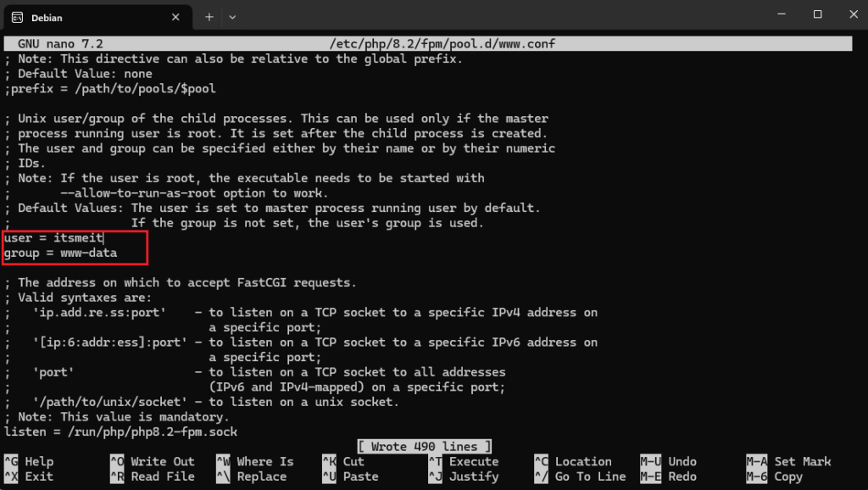
Task: Click the listen = php8.2-fpm.sock line
Action: coord(120,432)
